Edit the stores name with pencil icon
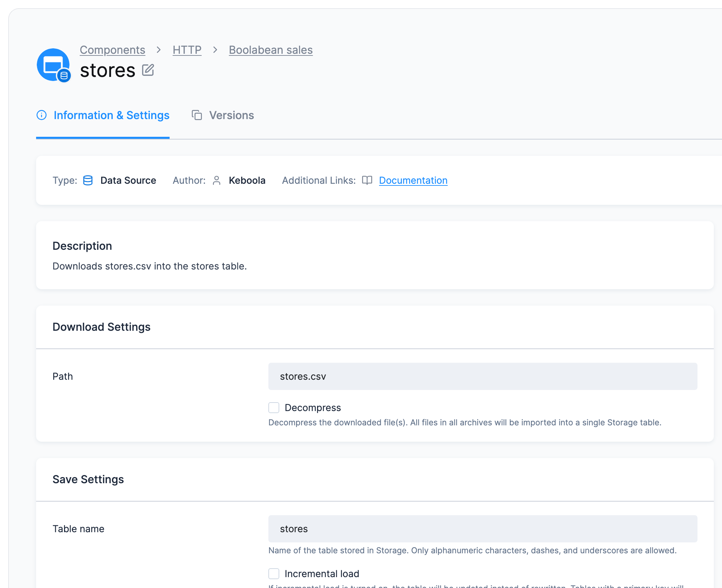Viewport: 722px width, 588px height. point(148,70)
